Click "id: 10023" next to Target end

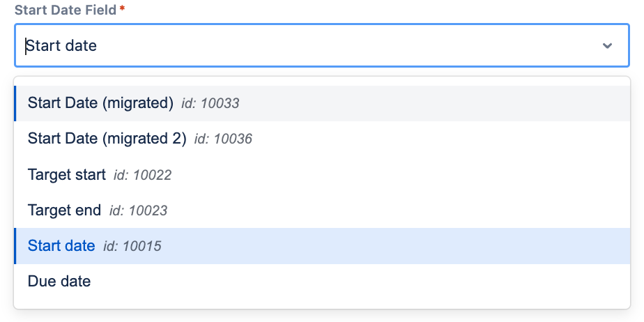pyautogui.click(x=138, y=210)
